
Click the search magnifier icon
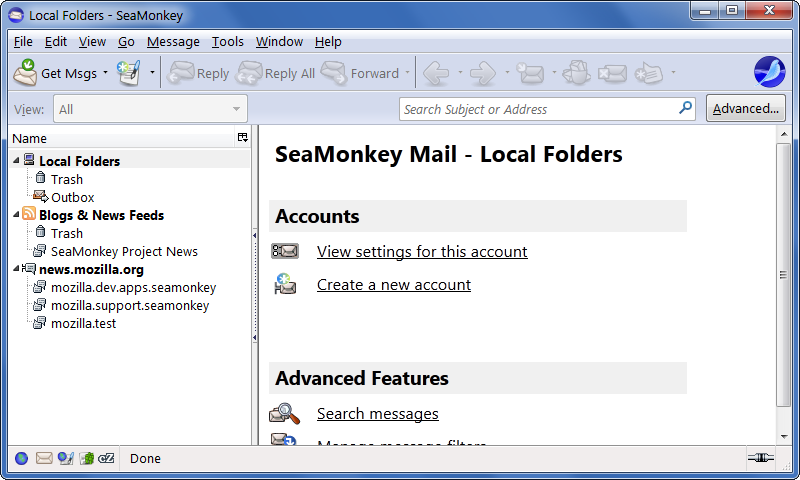point(685,108)
